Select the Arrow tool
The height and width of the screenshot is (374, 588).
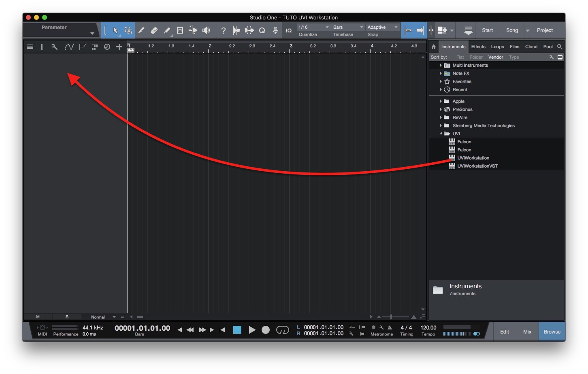(x=115, y=30)
